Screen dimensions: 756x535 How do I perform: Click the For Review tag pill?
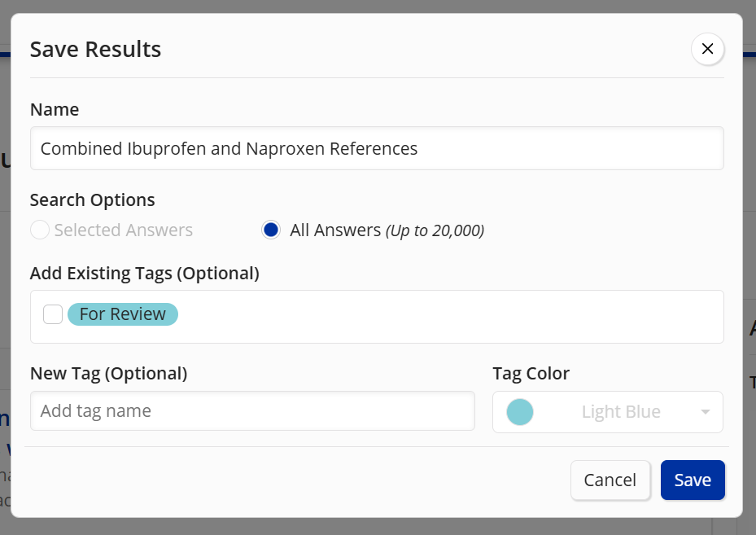pos(122,314)
